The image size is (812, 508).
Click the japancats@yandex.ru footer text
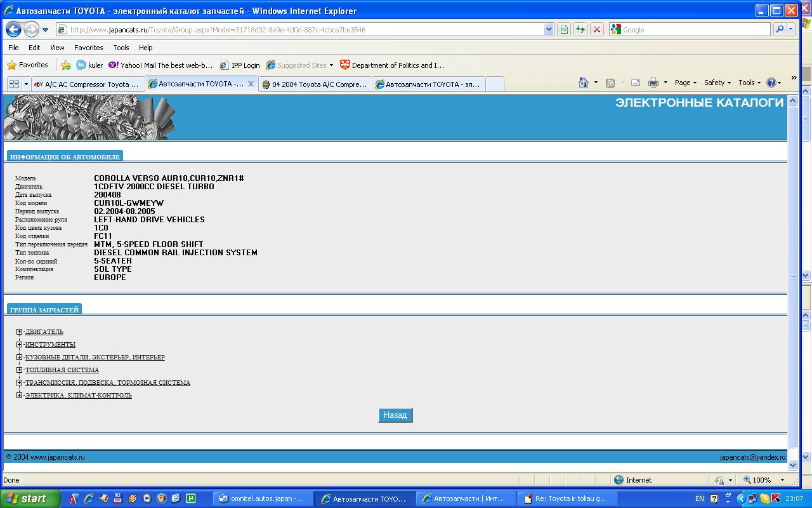(x=753, y=457)
